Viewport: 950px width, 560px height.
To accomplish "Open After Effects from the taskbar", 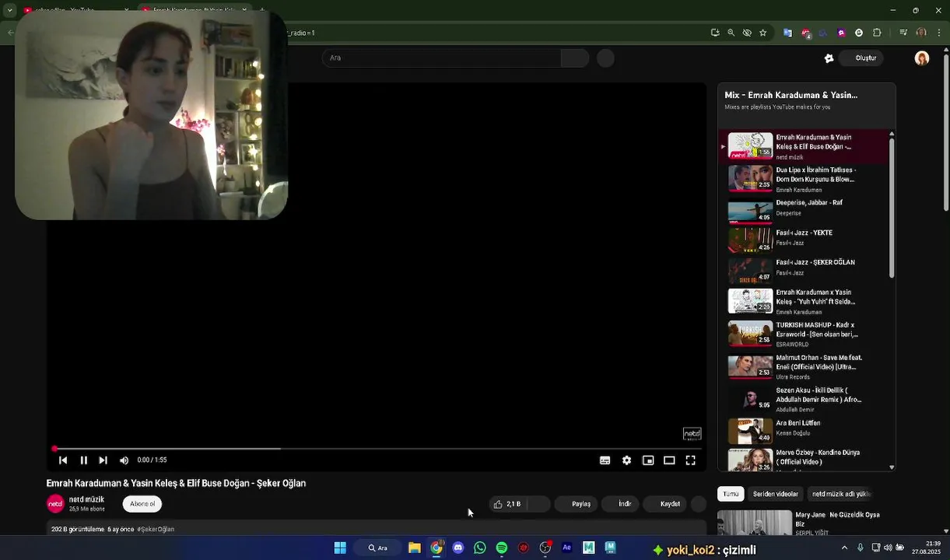I will [x=566, y=548].
